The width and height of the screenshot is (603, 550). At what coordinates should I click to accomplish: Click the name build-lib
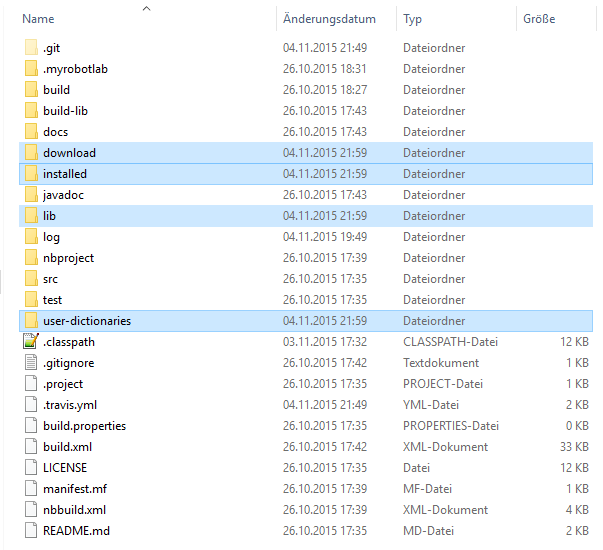[x=65, y=111]
